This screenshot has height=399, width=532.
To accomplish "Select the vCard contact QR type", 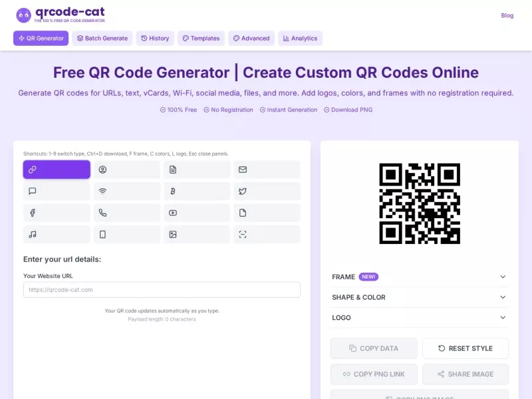I will 127,170.
